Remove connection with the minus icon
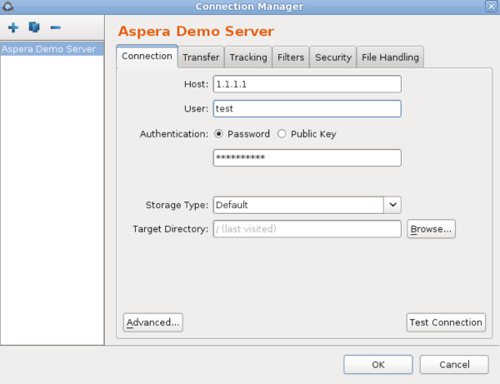This screenshot has height=384, width=500. pyautogui.click(x=55, y=27)
